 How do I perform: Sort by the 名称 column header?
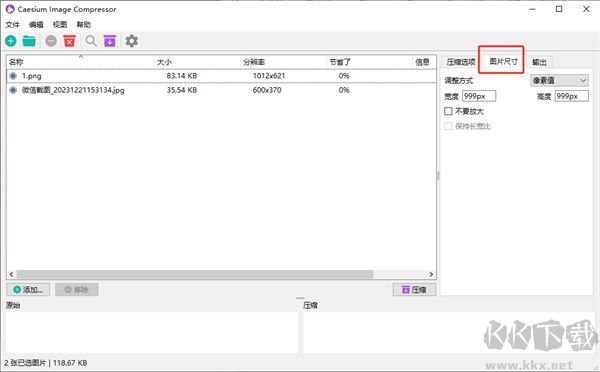click(x=80, y=62)
